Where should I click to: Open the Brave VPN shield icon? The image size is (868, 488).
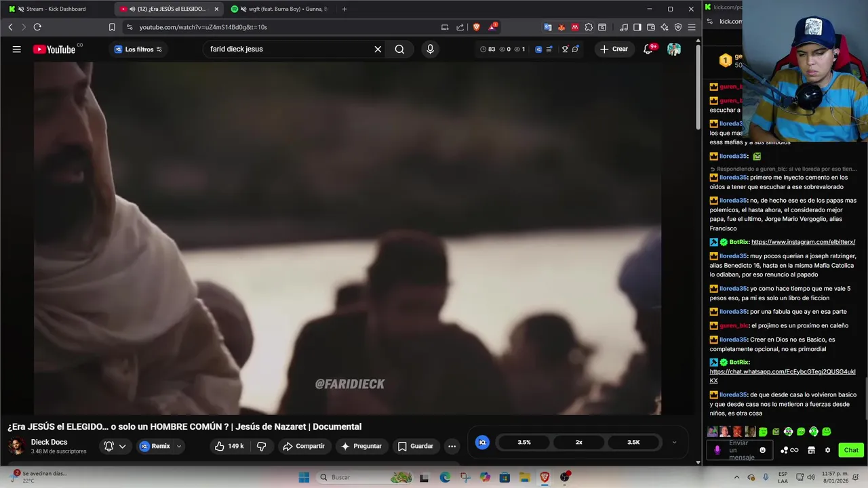(x=678, y=27)
